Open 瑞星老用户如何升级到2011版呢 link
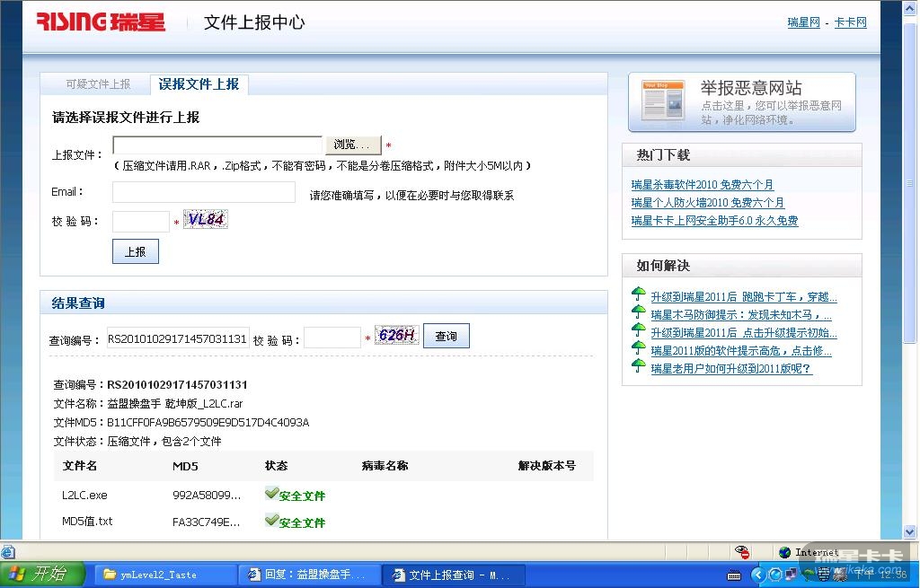 tap(731, 369)
